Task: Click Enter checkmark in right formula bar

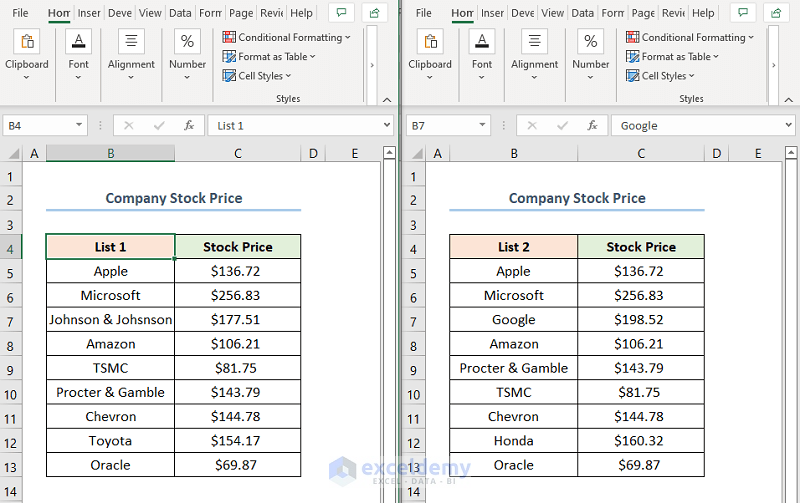Action: tap(562, 125)
